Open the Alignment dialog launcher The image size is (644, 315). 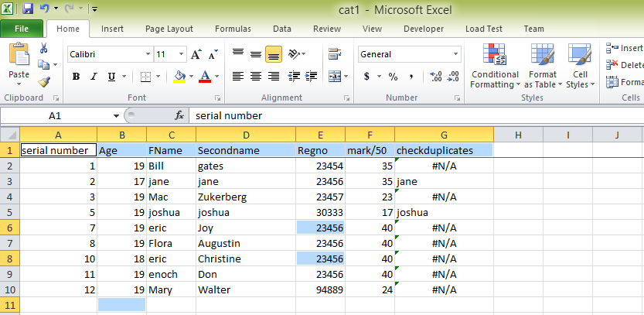pyautogui.click(x=347, y=98)
